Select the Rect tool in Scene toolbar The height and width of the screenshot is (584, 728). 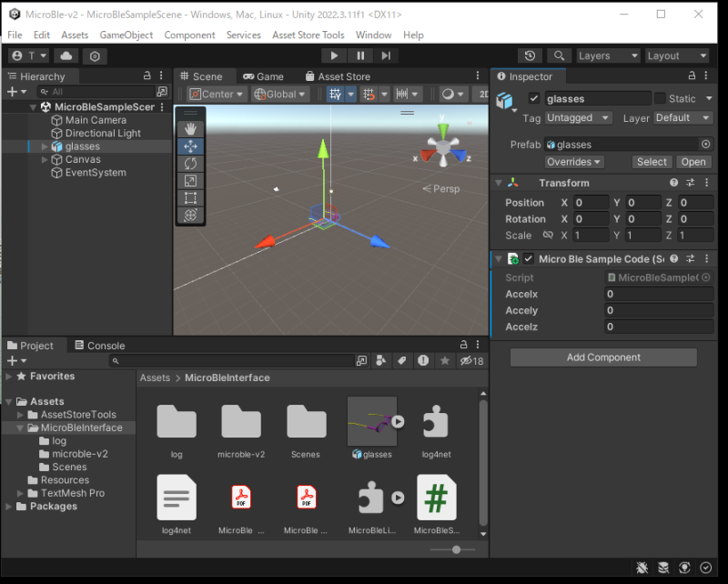click(190, 197)
